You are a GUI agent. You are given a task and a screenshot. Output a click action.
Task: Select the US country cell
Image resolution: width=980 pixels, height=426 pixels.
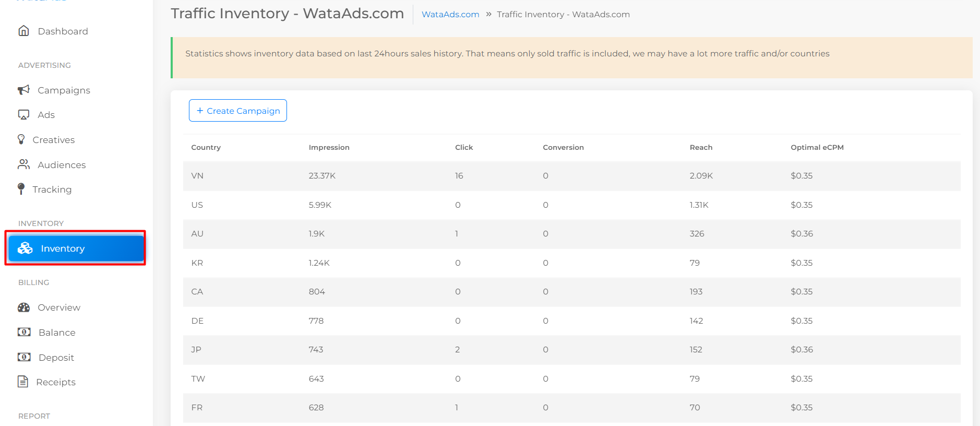click(197, 205)
